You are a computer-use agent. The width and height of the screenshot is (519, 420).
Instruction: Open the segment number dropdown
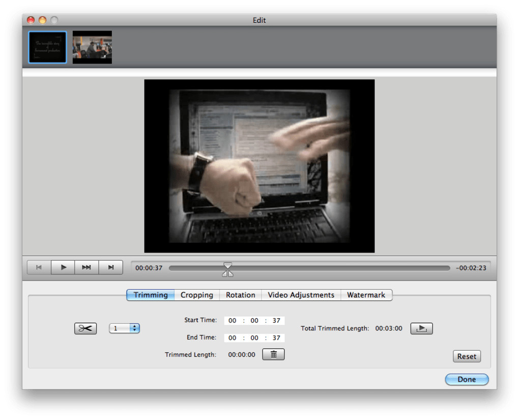tap(125, 328)
